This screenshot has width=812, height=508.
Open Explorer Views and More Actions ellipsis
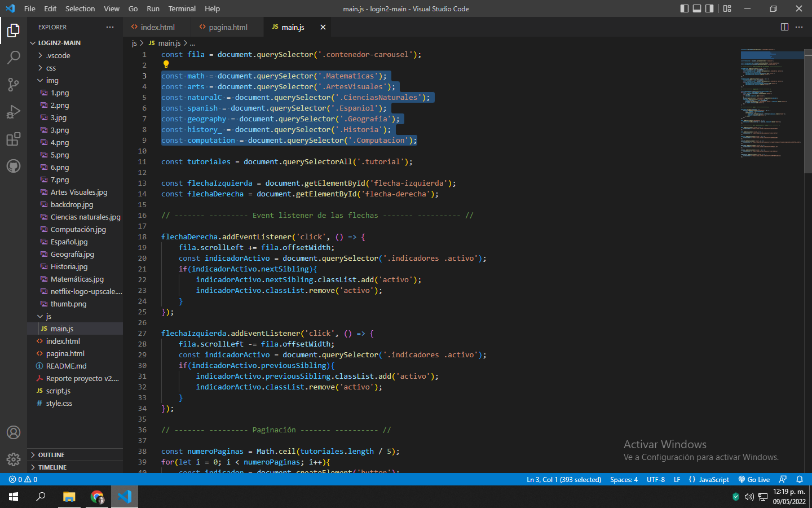[x=110, y=27]
